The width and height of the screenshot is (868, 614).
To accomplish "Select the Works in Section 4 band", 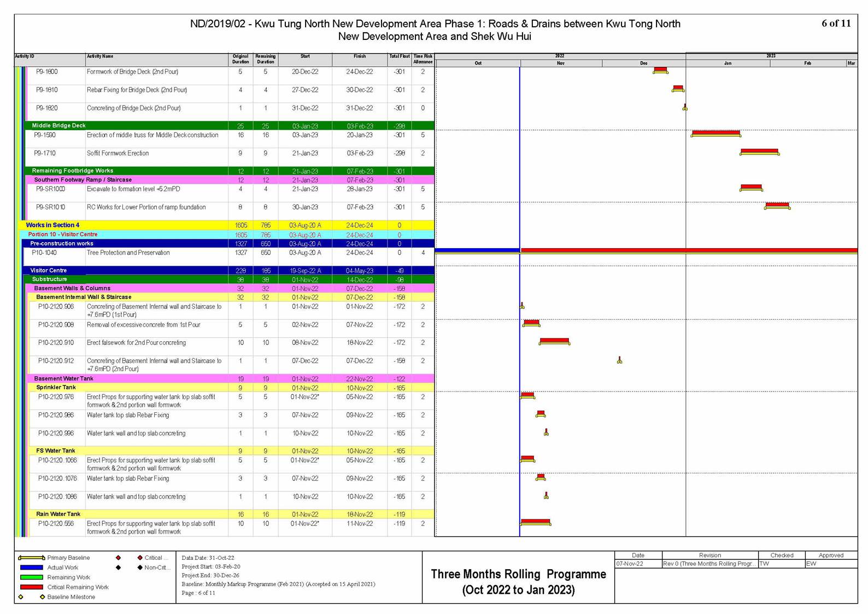I will [x=226, y=225].
